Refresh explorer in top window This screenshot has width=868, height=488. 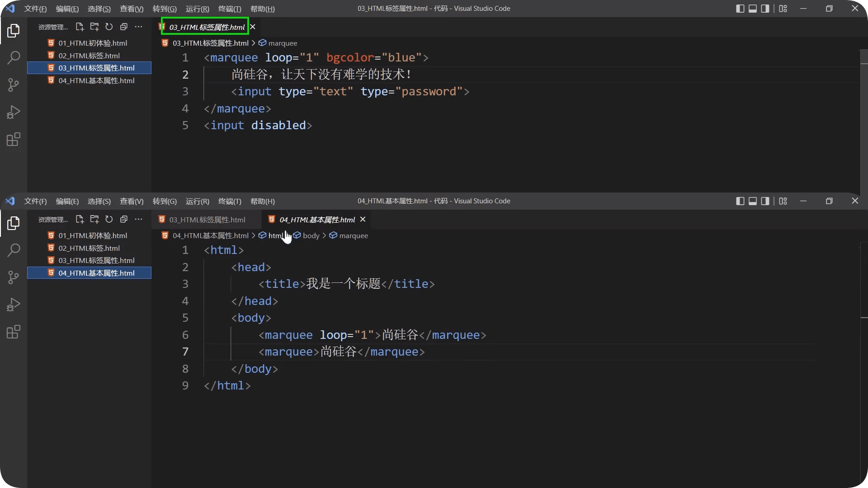109,27
